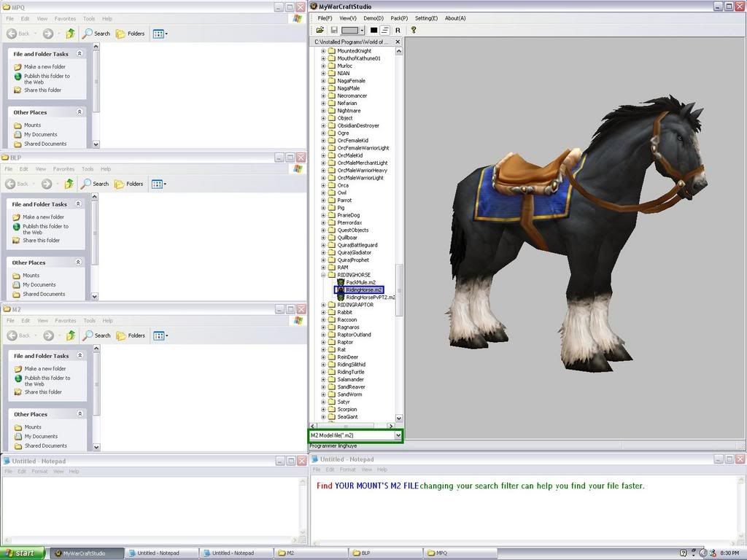The image size is (747, 560).
Task: Click Folders button in BLP window toolbar
Action: click(x=128, y=184)
